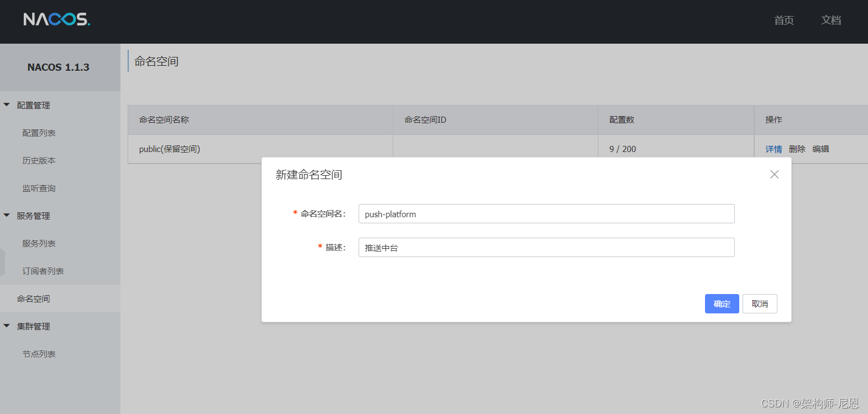Collapse the 集群管理 menu arrow
This screenshot has height=414, width=868.
7,326
